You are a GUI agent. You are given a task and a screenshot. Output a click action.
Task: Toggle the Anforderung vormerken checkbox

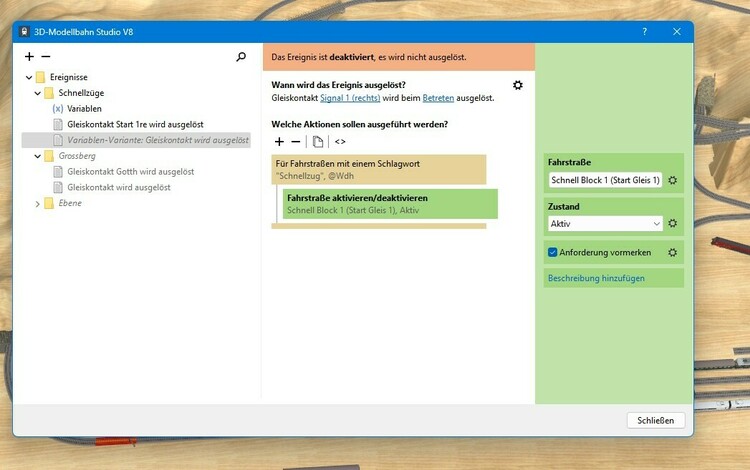click(552, 252)
